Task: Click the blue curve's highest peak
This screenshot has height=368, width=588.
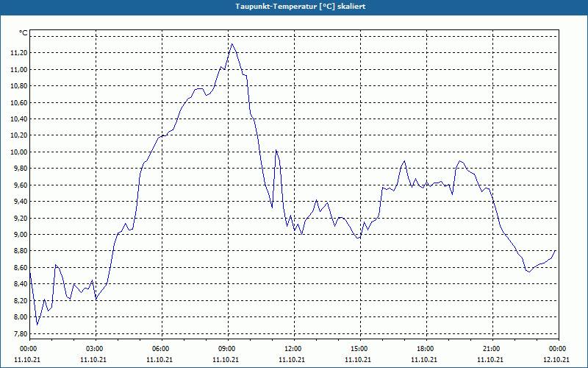Action: click(x=232, y=44)
